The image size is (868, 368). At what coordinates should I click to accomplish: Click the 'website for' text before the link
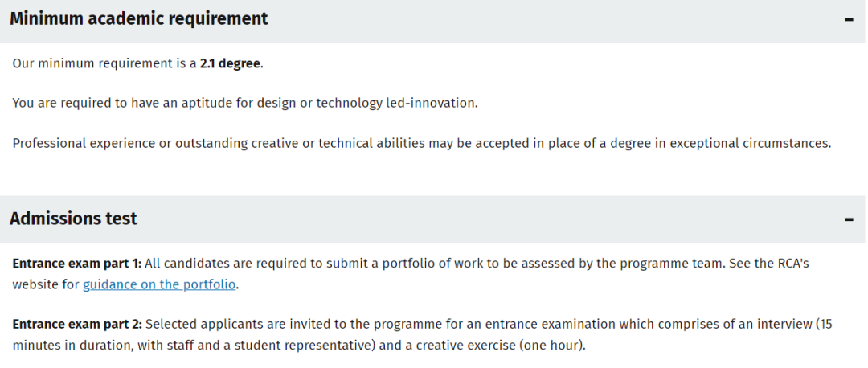pyautogui.click(x=46, y=285)
